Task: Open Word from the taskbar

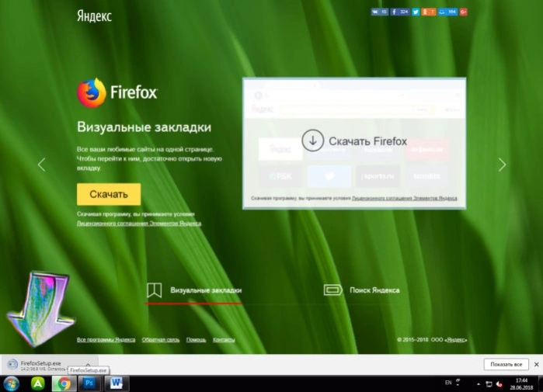Action: click(117, 383)
